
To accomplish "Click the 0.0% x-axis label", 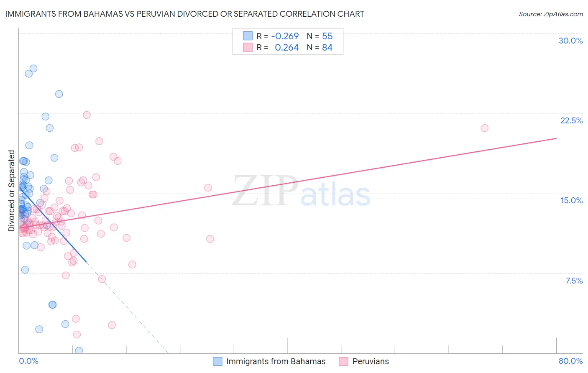I will 29,361.
